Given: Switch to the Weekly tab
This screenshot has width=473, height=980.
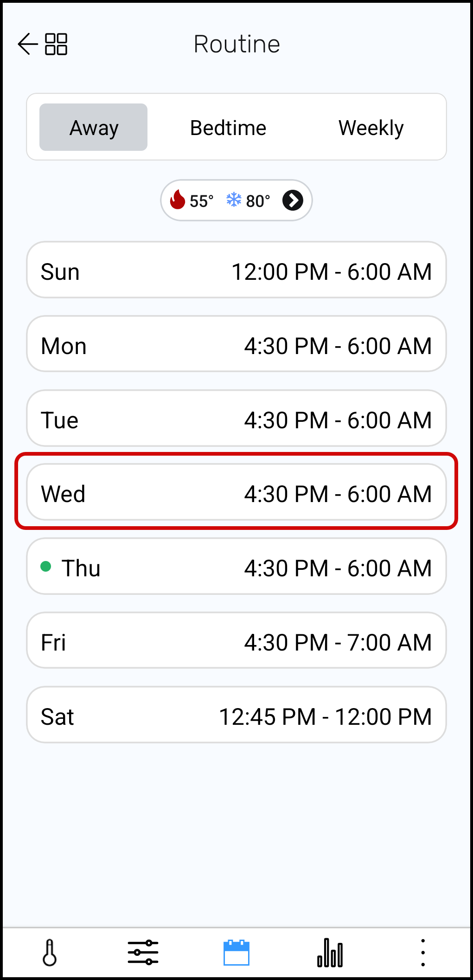Looking at the screenshot, I should coord(371,128).
